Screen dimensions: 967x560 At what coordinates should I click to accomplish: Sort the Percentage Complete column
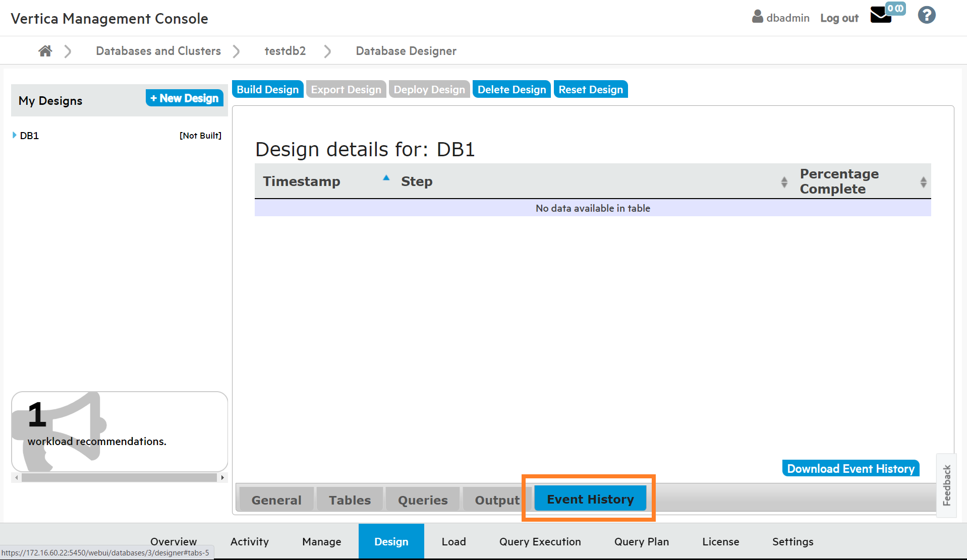click(x=923, y=182)
